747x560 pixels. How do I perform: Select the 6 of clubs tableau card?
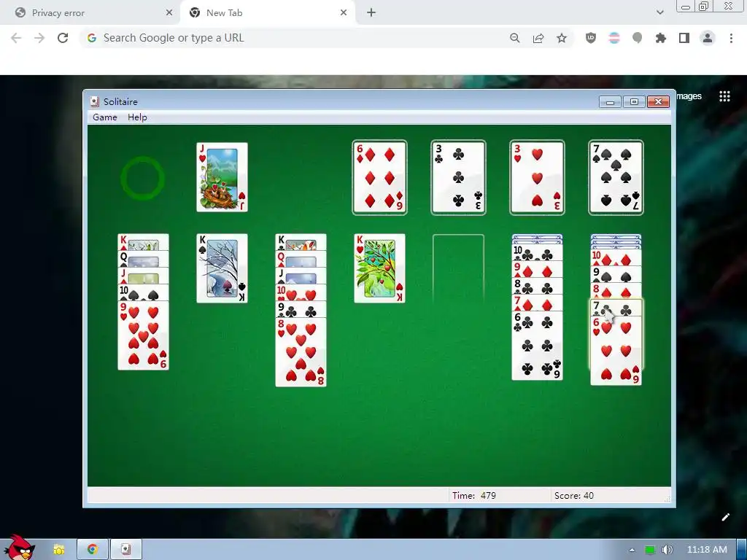[537, 346]
